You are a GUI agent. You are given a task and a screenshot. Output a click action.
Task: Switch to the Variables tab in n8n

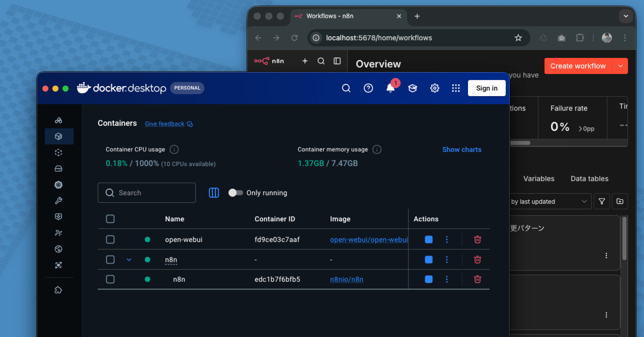point(538,179)
